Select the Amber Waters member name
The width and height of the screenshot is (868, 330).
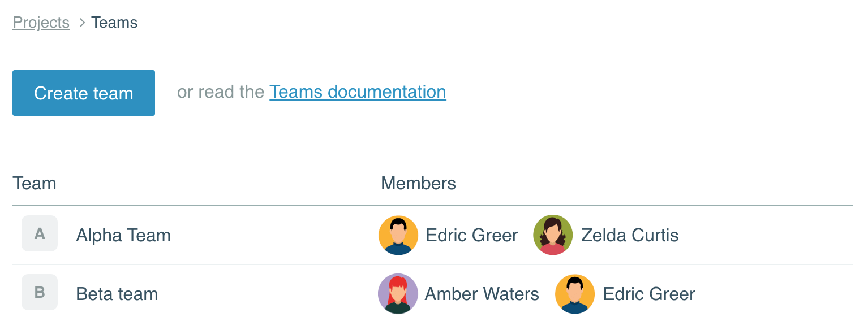click(482, 294)
